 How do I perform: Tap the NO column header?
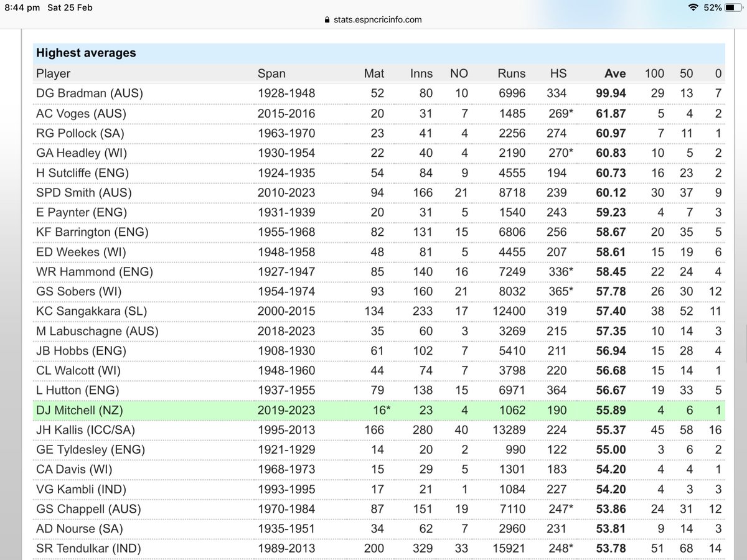459,73
